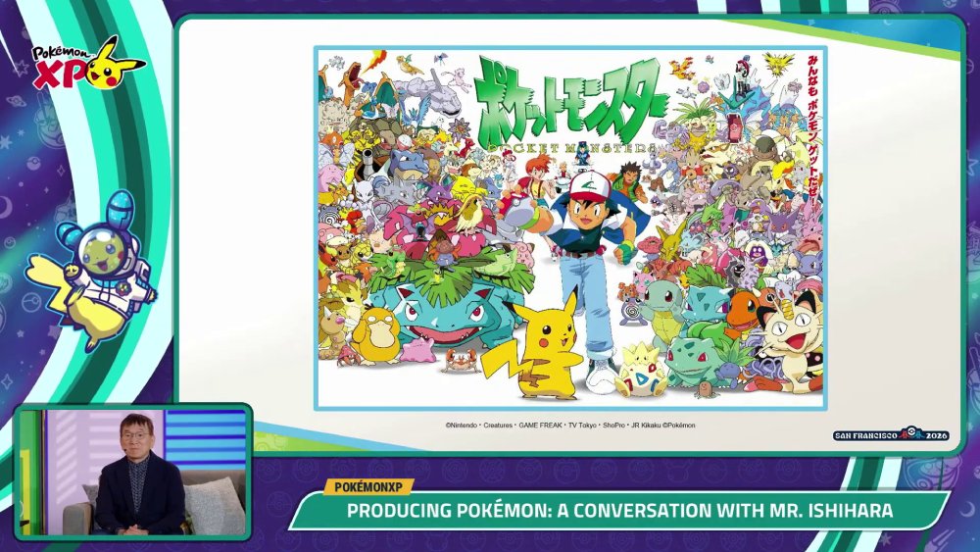This screenshot has height=552, width=980.
Task: Click the pink Ditto below Venusaur
Action: point(417,350)
